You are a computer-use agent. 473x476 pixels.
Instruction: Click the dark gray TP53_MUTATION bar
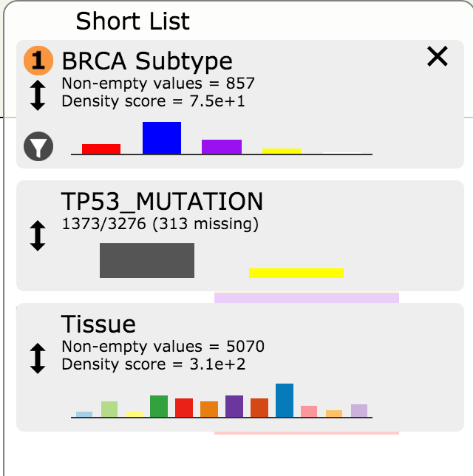(x=147, y=260)
